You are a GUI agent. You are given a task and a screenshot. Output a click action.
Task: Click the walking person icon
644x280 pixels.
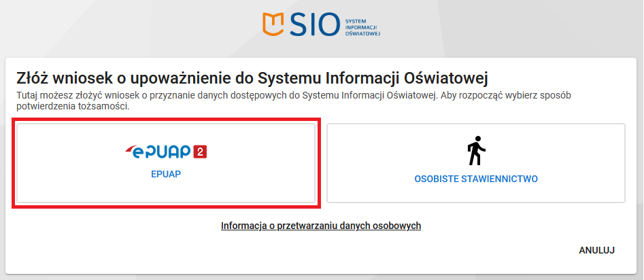[x=476, y=151]
